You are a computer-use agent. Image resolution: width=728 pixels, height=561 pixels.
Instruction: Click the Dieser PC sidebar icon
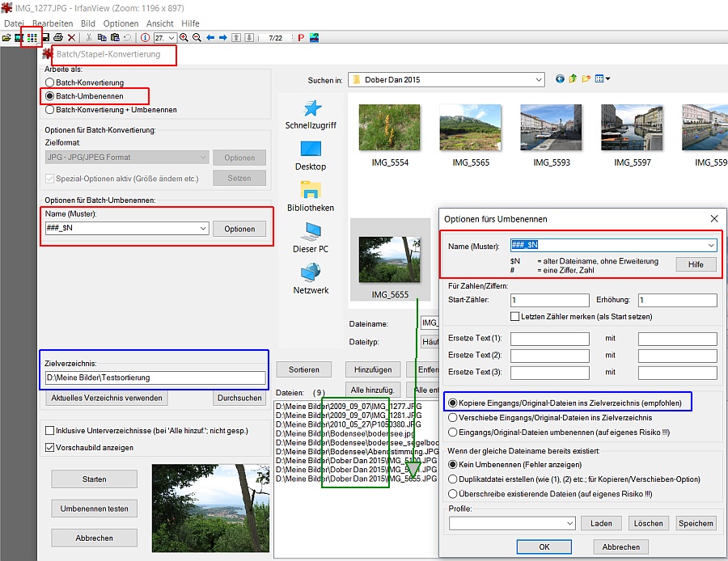pyautogui.click(x=311, y=238)
